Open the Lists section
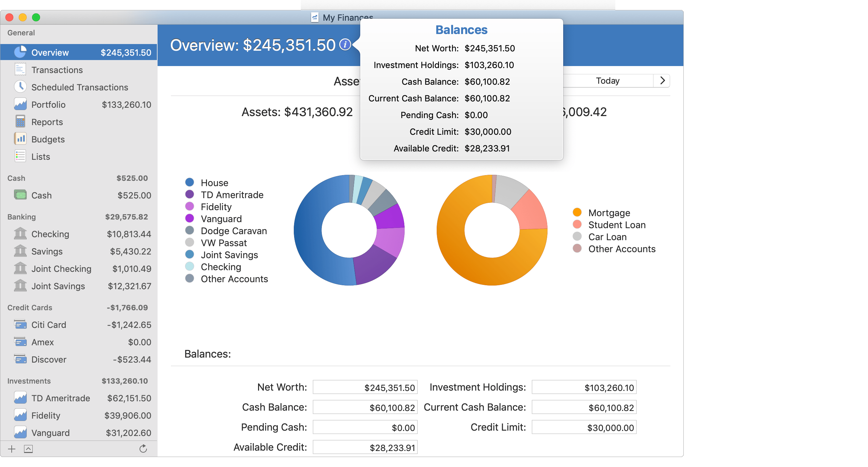 click(x=40, y=156)
